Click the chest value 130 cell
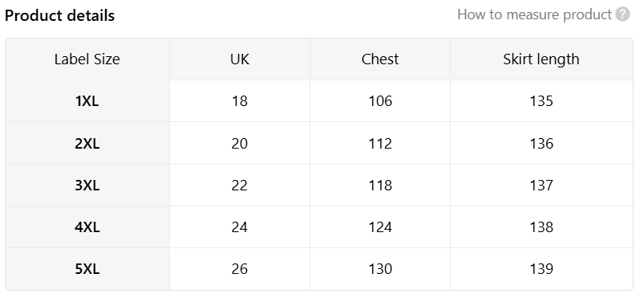644x298 pixels. (380, 269)
